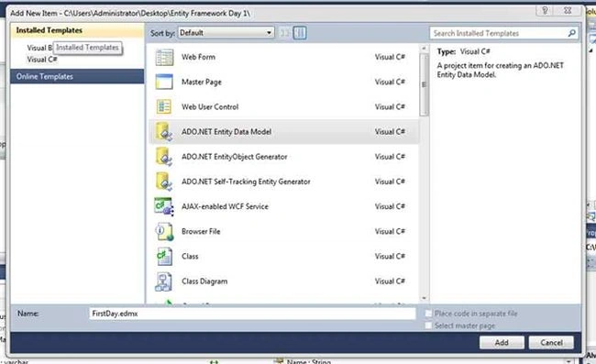Click the scroll down arrow of template list
Viewport: 596px width, 364px height.
coord(424,299)
